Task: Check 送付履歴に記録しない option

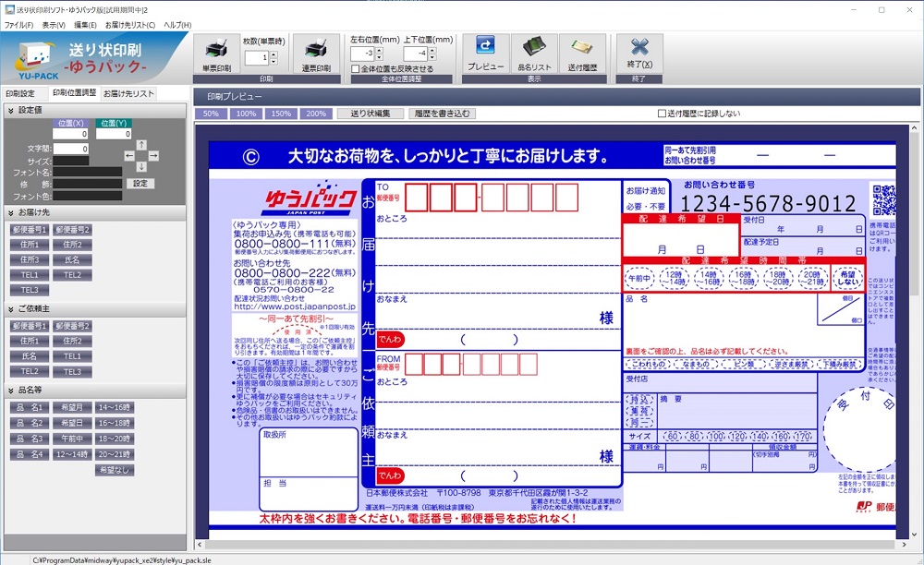Action: tap(662, 113)
